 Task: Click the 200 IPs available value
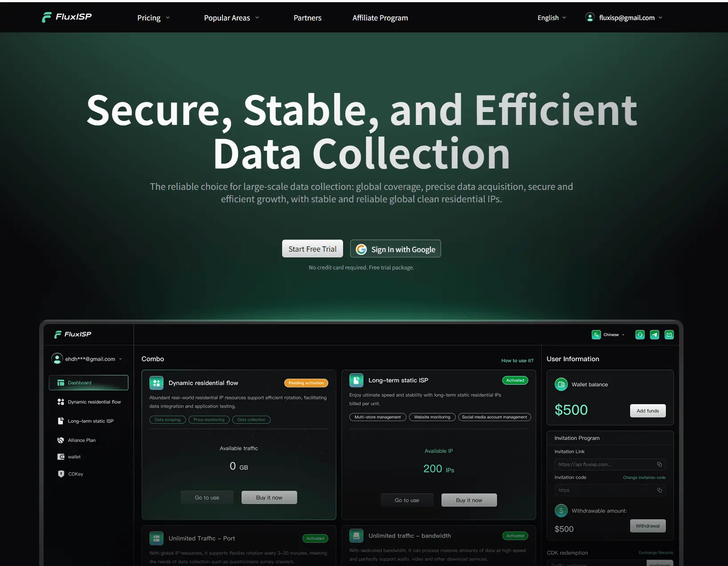[x=439, y=469]
